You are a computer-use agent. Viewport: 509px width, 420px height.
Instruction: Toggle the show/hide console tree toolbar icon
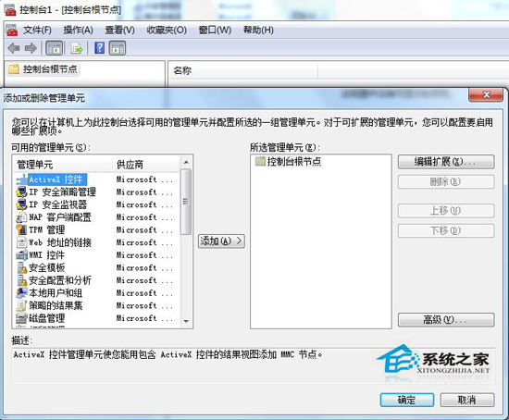point(54,48)
